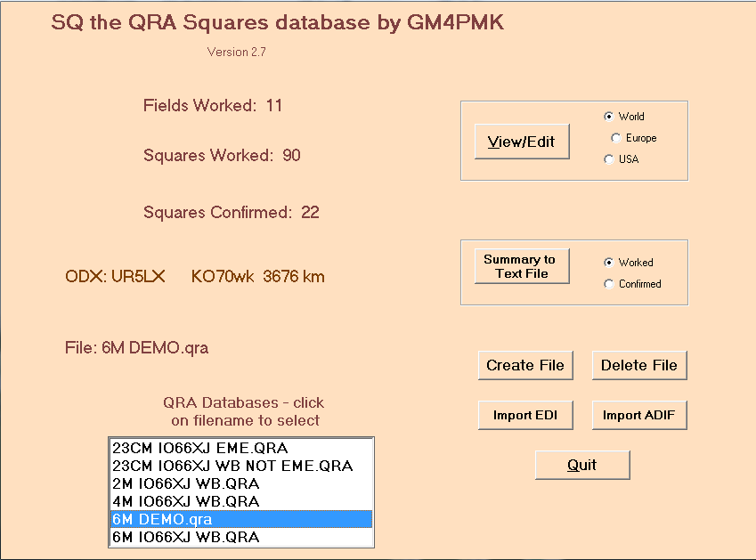Screen dimensions: 756x560
Task: Switch map region to USA
Action: click(x=609, y=159)
